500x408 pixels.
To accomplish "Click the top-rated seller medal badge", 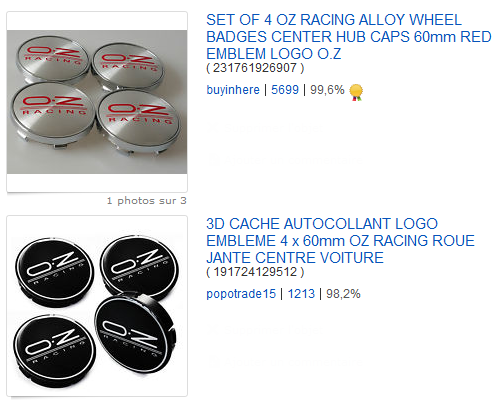I will pos(356,92).
